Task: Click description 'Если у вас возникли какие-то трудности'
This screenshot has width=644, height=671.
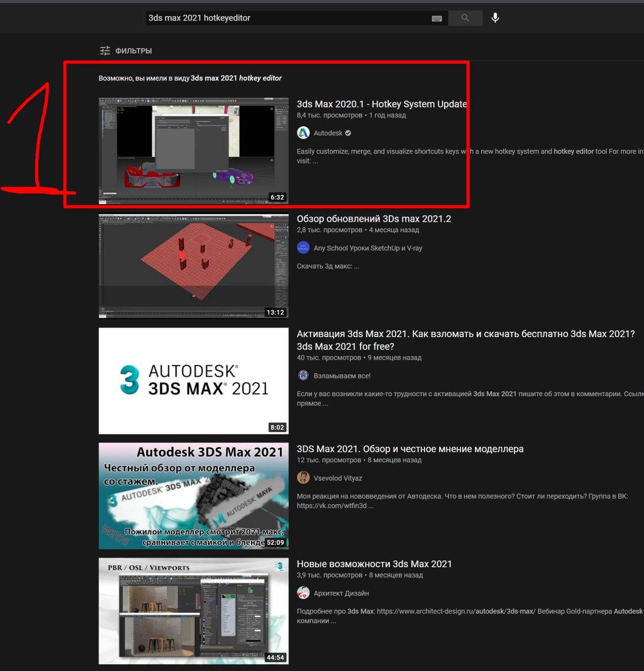Action: pyautogui.click(x=470, y=398)
